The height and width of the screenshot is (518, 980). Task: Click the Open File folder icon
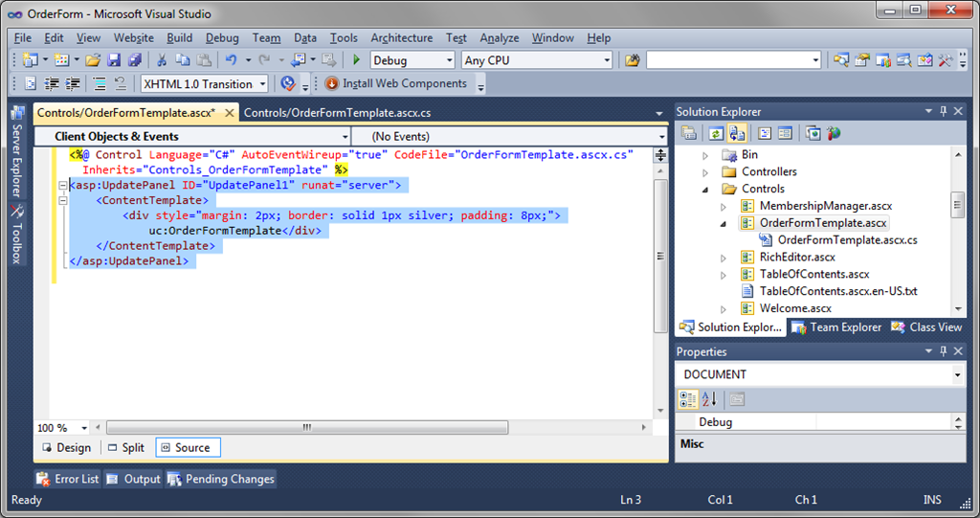click(93, 60)
